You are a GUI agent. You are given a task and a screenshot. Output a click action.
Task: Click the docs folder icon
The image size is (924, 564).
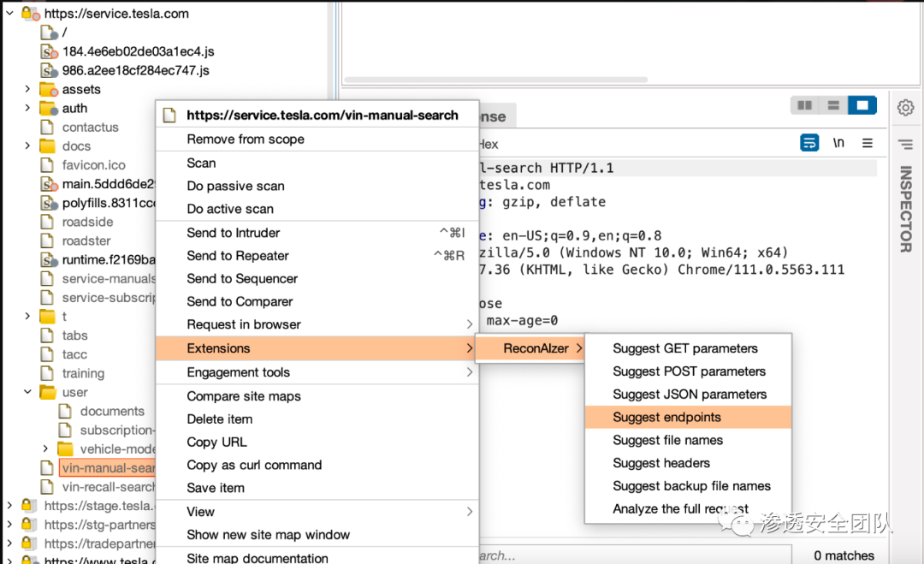(47, 146)
